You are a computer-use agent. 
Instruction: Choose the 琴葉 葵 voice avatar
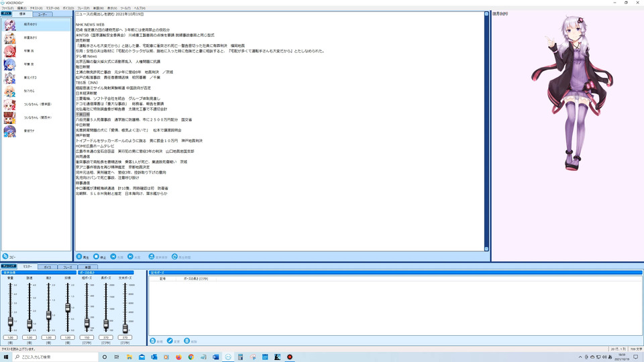coord(10,64)
